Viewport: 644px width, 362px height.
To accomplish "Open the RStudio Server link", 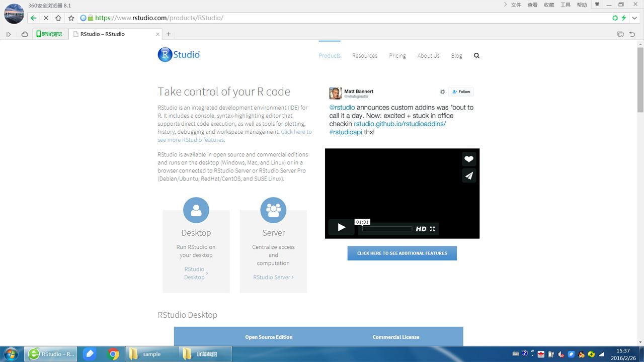I will click(273, 277).
